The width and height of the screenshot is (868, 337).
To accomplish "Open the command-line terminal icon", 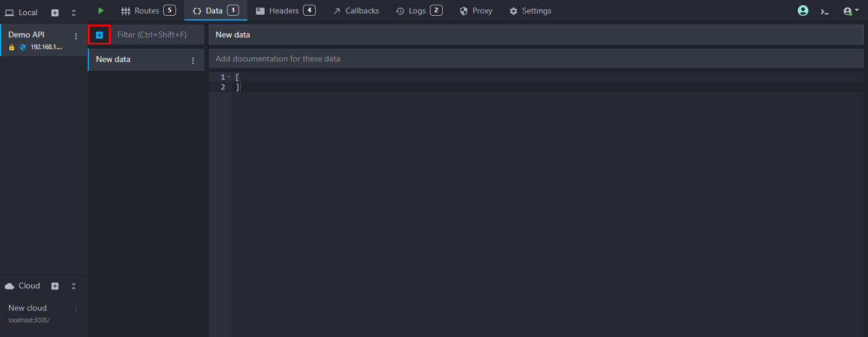I will [x=825, y=11].
